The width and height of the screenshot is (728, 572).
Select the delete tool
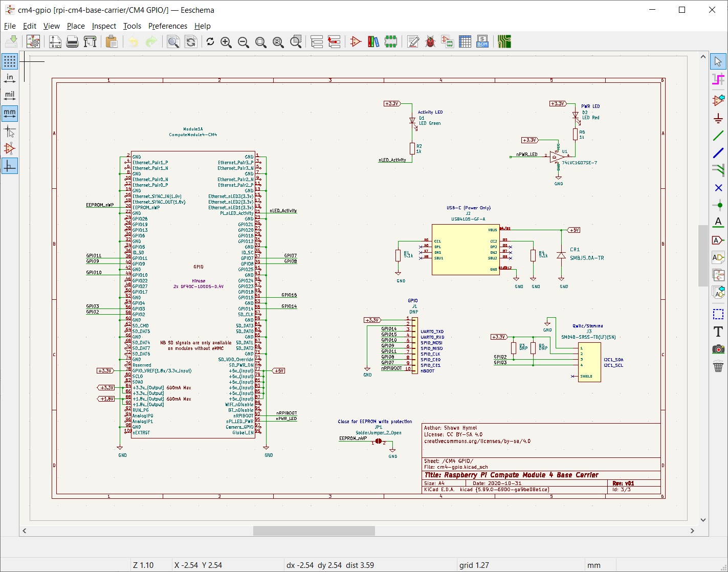click(718, 367)
